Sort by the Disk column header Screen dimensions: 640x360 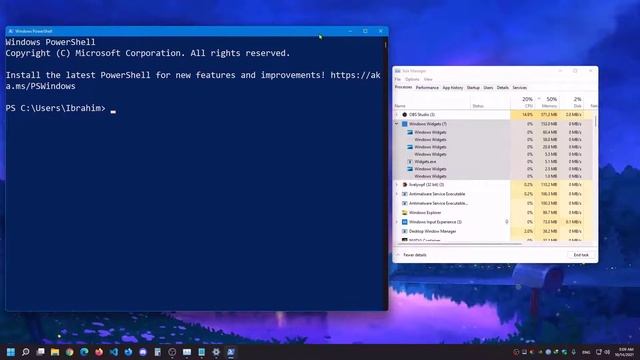[x=571, y=102]
